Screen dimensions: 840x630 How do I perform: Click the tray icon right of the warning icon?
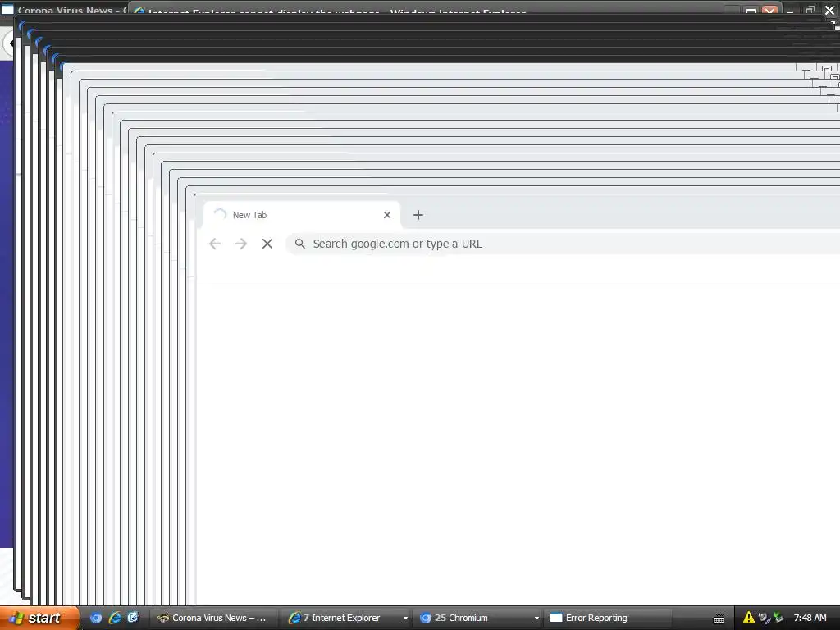click(765, 618)
